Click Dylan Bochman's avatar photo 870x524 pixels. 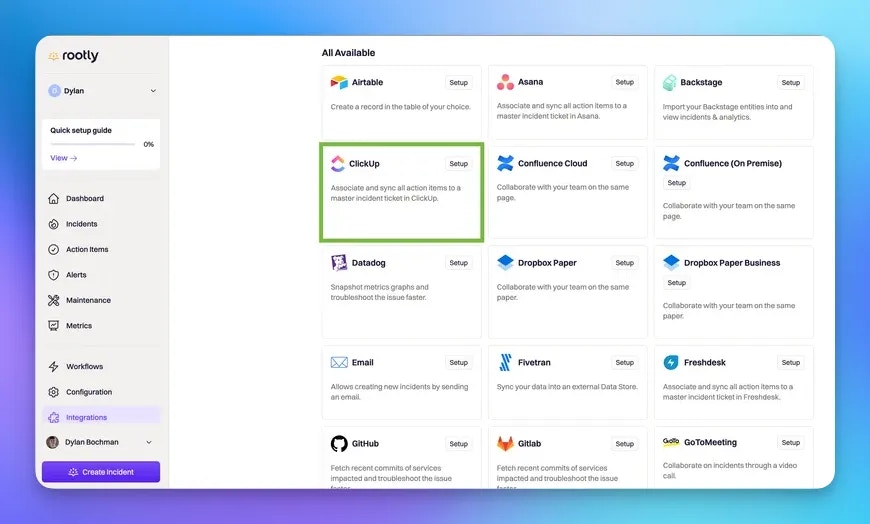53,442
